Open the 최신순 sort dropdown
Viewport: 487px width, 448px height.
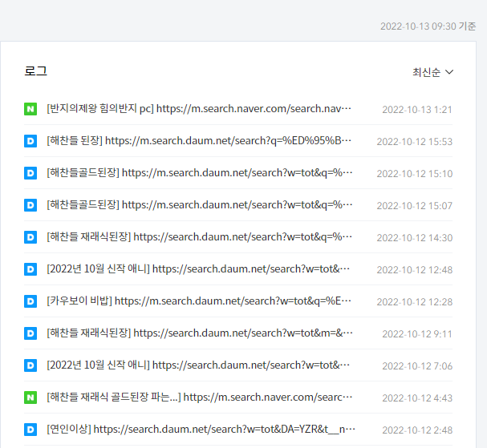(432, 72)
